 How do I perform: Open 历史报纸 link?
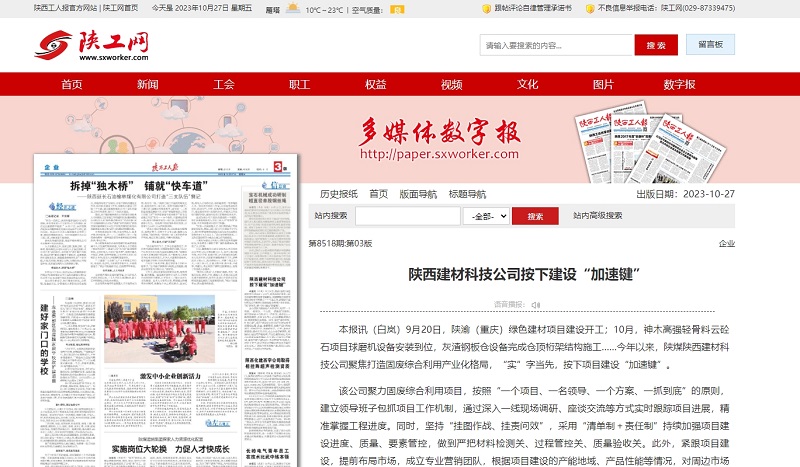pyautogui.click(x=339, y=194)
